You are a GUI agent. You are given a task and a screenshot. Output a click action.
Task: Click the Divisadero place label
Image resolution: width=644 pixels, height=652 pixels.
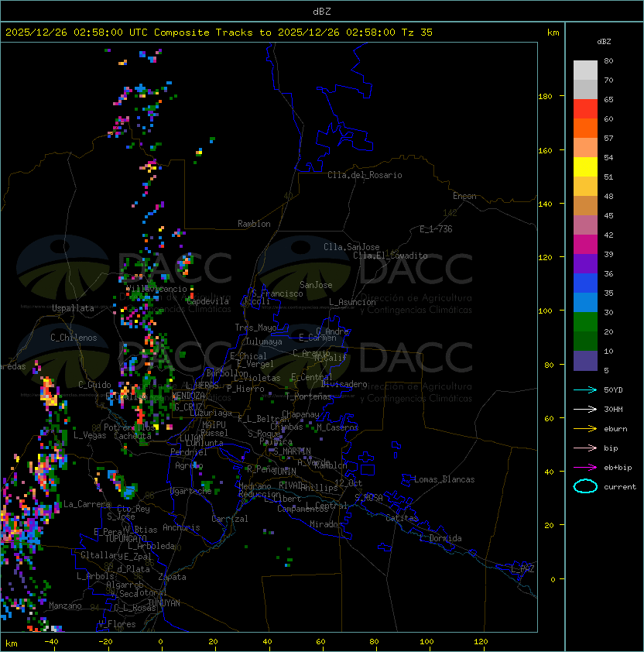[x=344, y=384]
